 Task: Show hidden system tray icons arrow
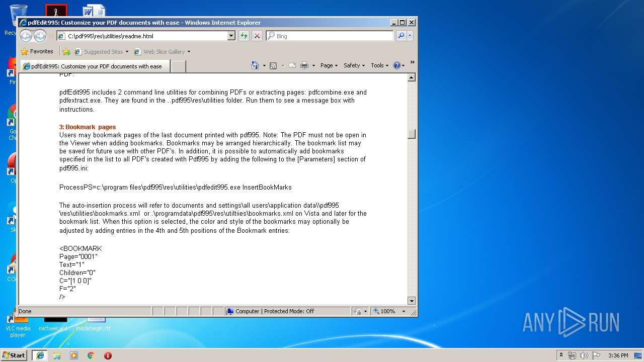pos(561,355)
